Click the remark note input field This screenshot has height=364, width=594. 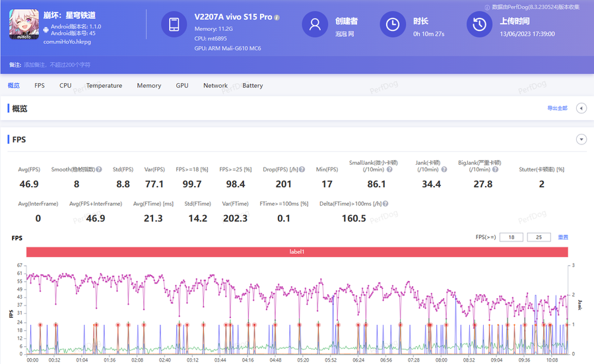pyautogui.click(x=57, y=65)
